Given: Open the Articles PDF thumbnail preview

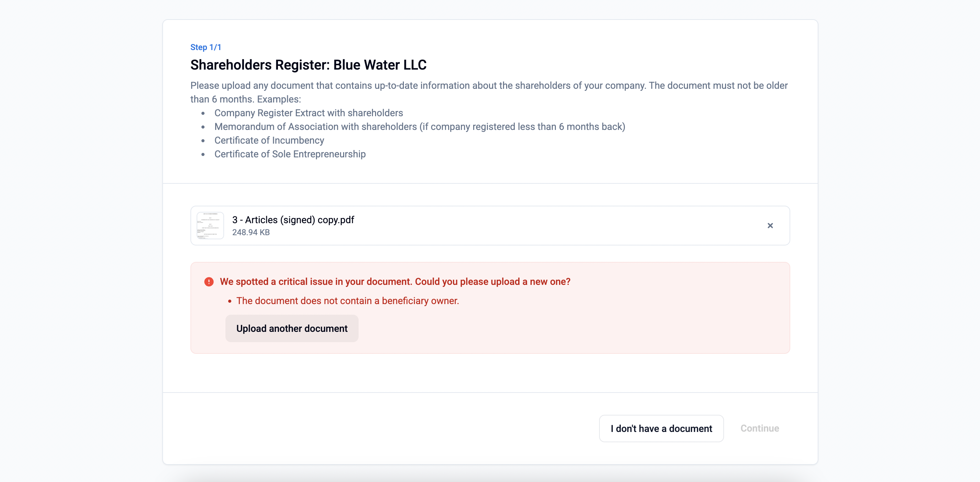Looking at the screenshot, I should (210, 226).
